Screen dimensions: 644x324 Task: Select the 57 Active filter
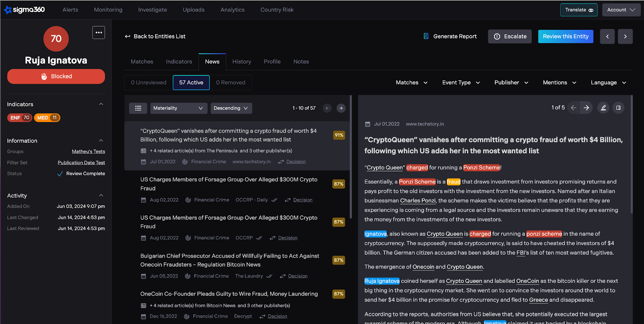point(191,83)
